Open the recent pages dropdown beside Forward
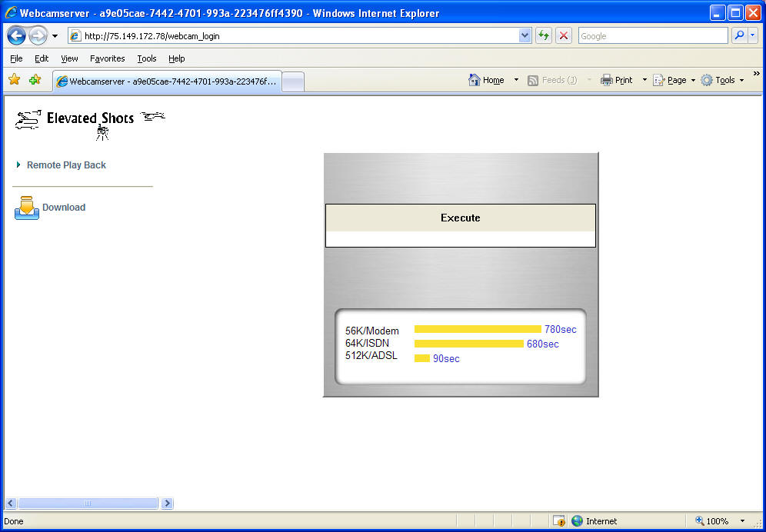The height and width of the screenshot is (532, 766). click(55, 36)
